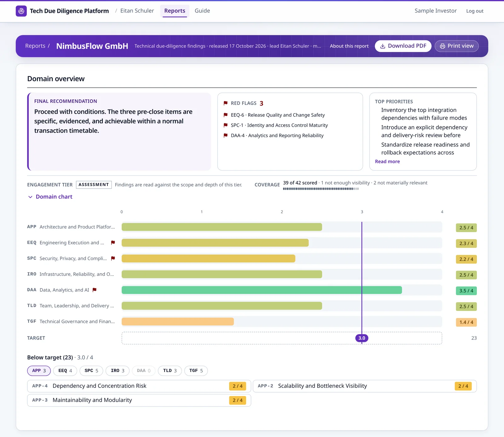
Task: Click the RED FLAGS header flag icon
Action: [x=226, y=103]
